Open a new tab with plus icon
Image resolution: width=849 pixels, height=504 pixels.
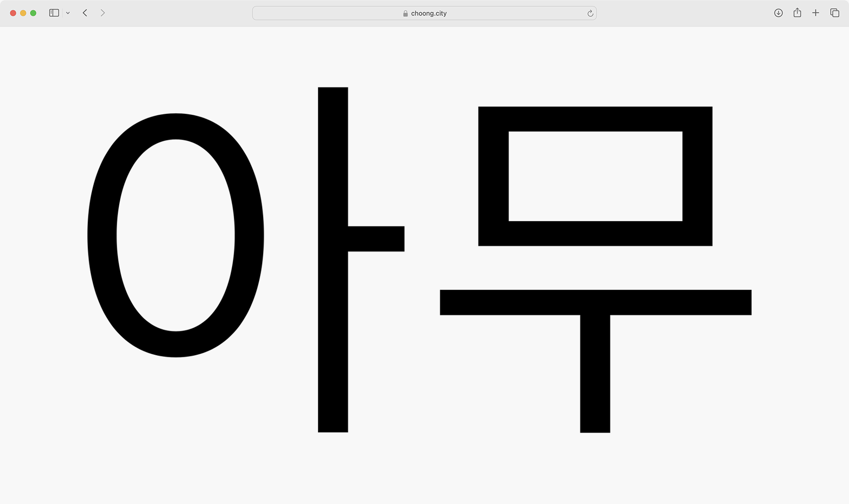816,13
